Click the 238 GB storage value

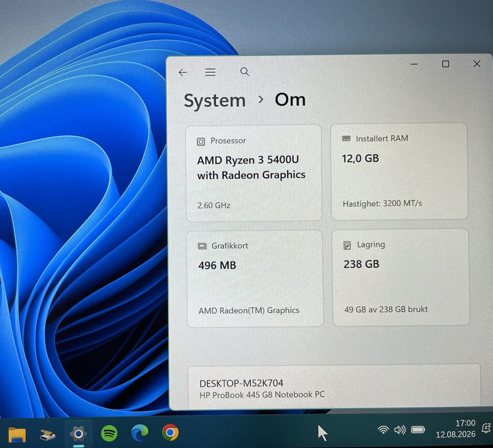[361, 264]
